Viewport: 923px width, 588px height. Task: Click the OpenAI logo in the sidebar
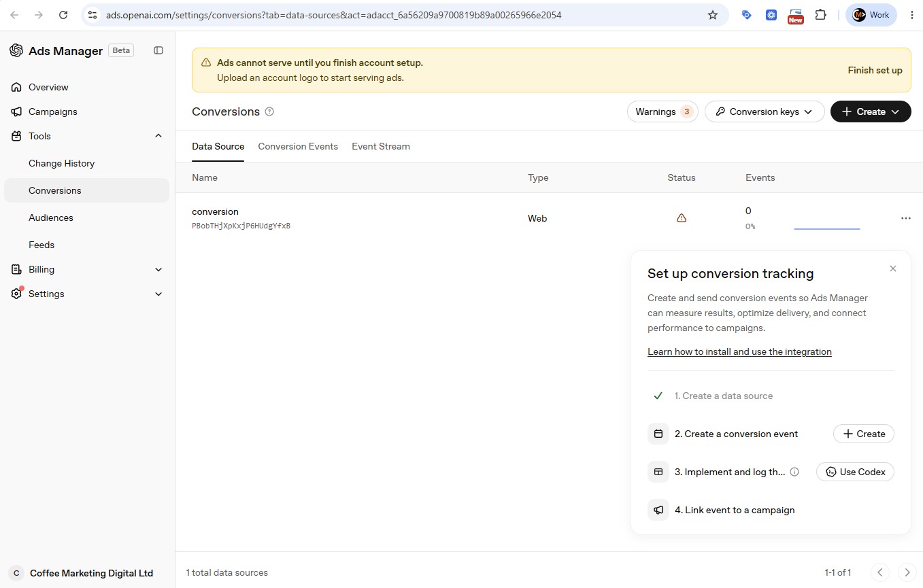pos(16,50)
